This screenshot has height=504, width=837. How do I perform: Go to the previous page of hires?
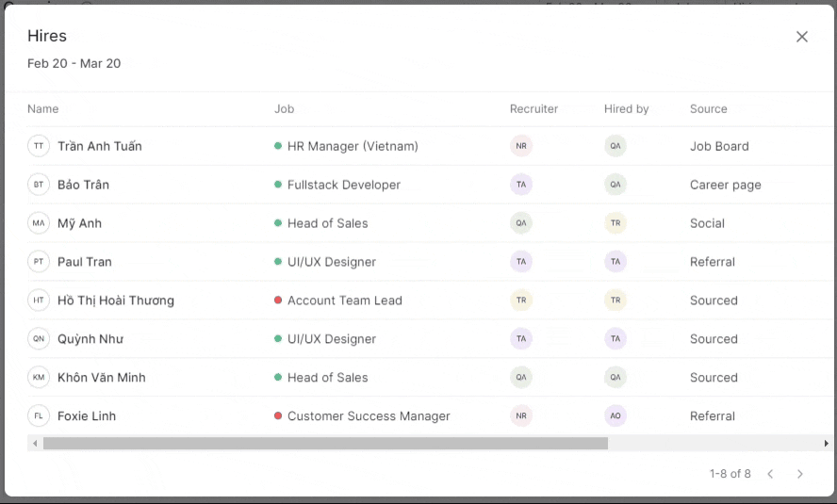tap(770, 474)
